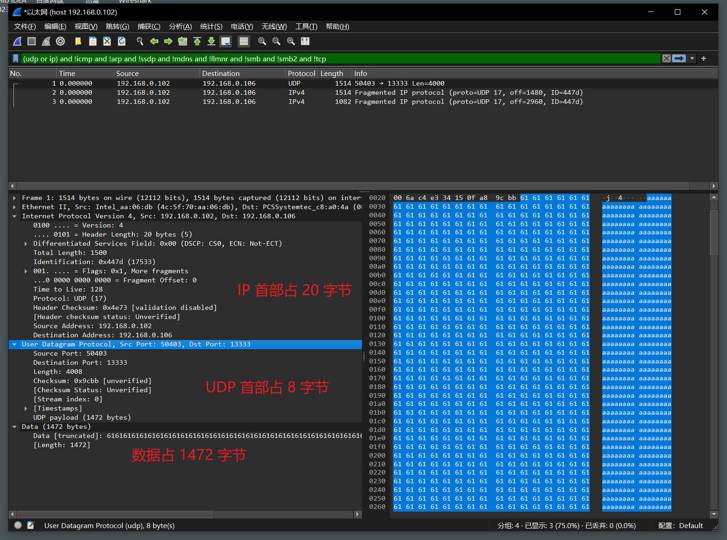Stop the running packet capture

coord(31,42)
